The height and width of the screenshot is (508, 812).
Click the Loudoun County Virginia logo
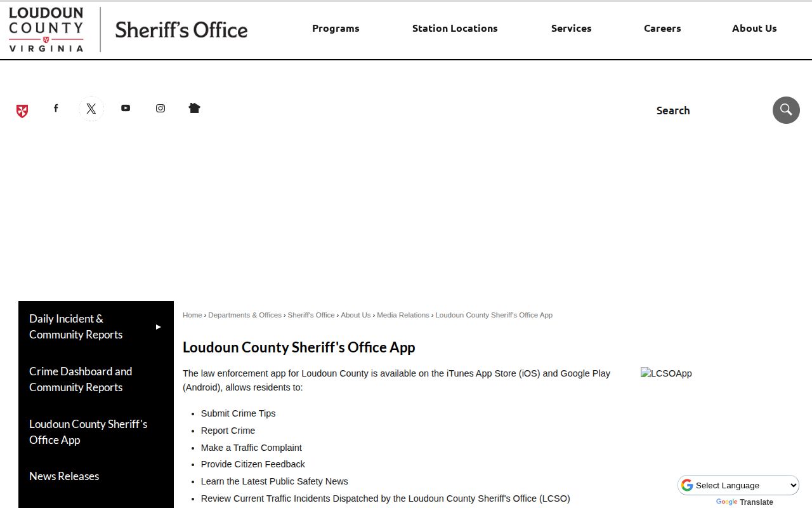click(46, 29)
